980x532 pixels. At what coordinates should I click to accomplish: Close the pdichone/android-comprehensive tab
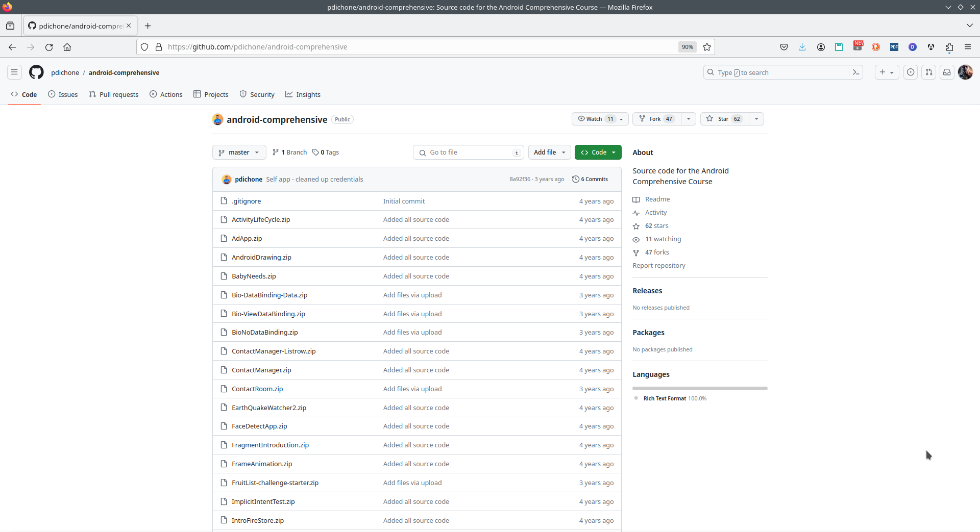pos(129,26)
